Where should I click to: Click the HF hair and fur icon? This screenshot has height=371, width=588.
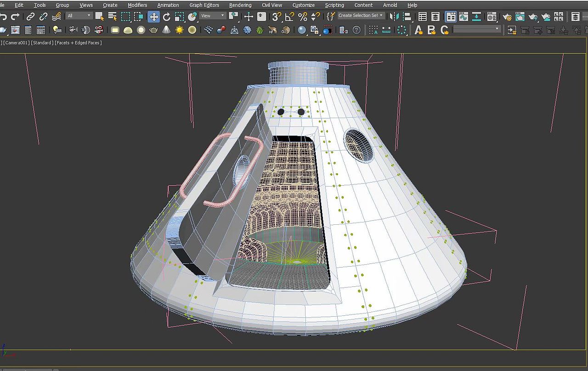[x=273, y=30]
